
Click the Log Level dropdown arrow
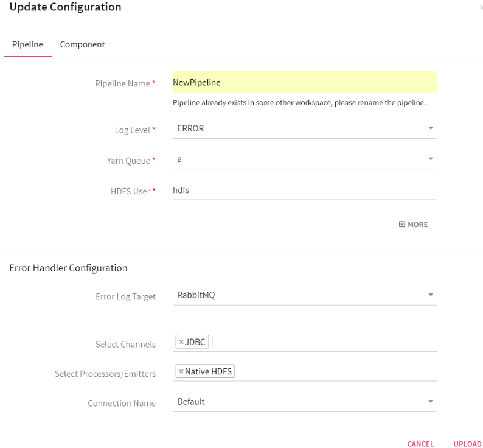pos(430,128)
